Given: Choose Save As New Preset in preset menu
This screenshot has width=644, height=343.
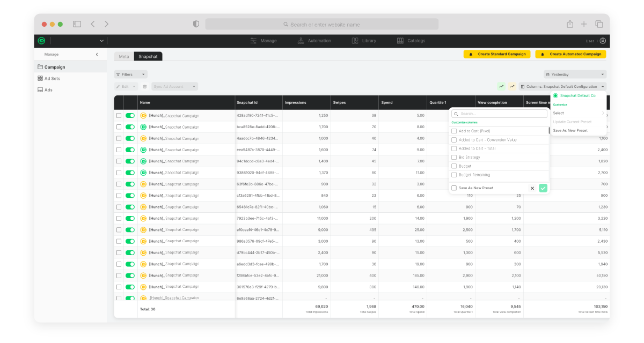Looking at the screenshot, I should point(570,130).
